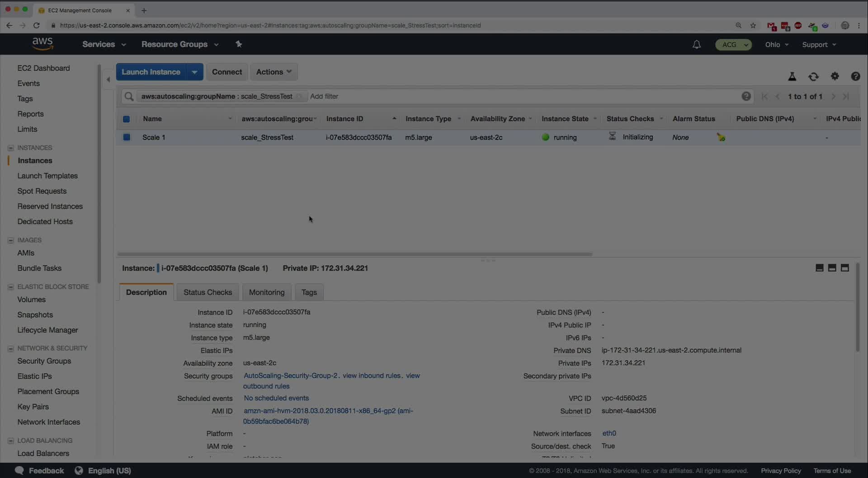The height and width of the screenshot is (478, 868).
Task: Open the Feedback chat bubble icon
Action: coord(19,470)
